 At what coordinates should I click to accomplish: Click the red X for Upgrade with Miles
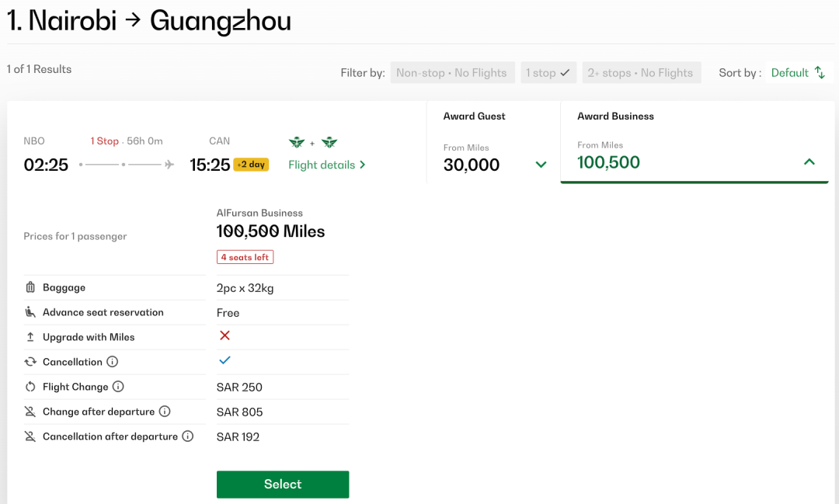click(x=225, y=335)
